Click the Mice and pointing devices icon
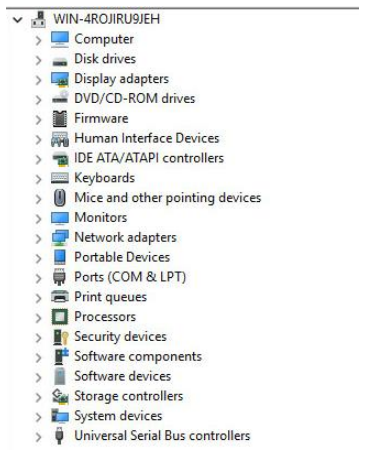 tap(60, 198)
